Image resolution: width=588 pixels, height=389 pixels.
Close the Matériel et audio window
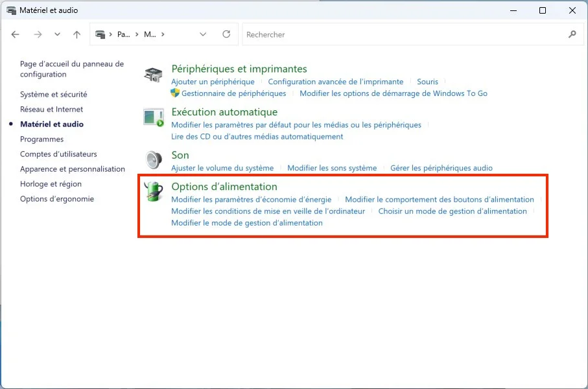tap(572, 10)
